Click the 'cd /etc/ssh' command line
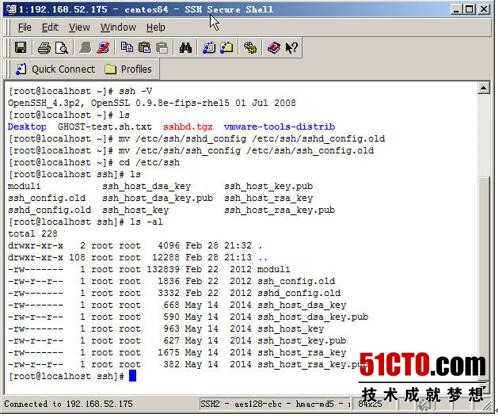 coord(94,162)
